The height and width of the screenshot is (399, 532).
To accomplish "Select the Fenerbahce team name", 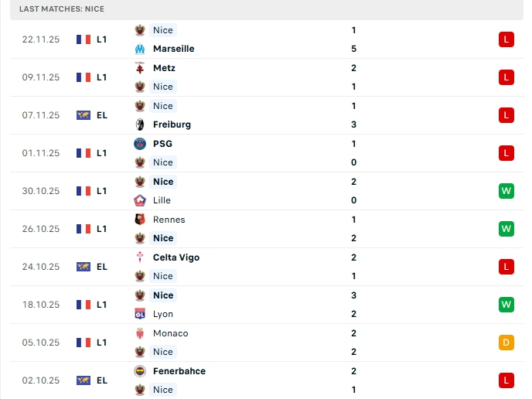I will coord(179,371).
